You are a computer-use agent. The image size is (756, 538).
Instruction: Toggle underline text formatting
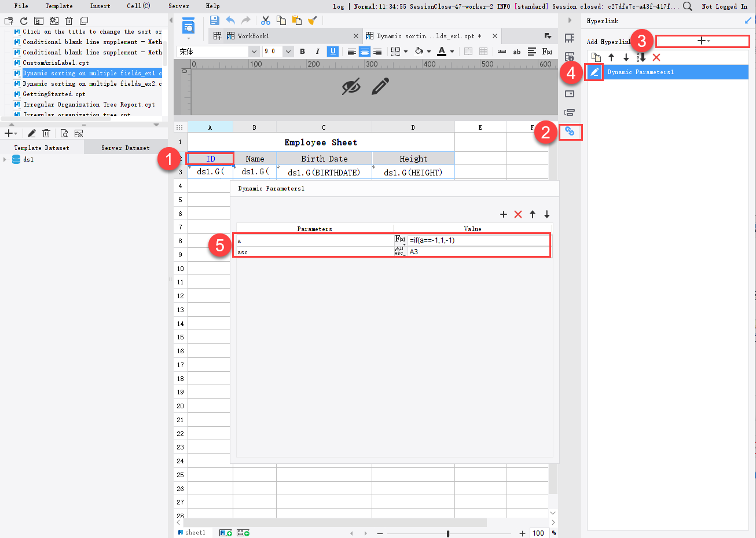point(333,52)
